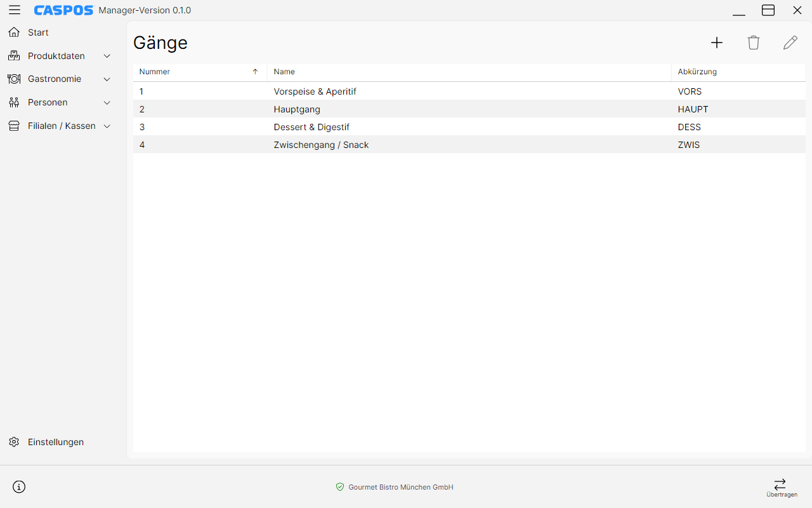The image size is (812, 508).
Task: Click the green shield status icon
Action: tap(340, 487)
